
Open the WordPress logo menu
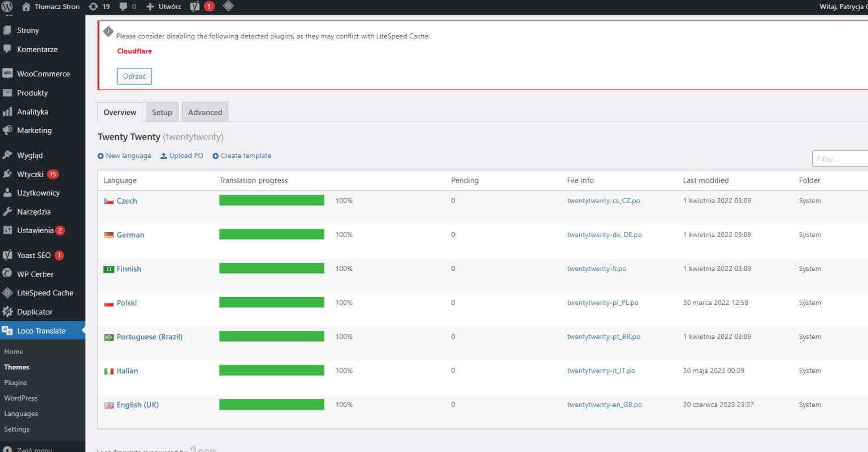tap(7, 7)
